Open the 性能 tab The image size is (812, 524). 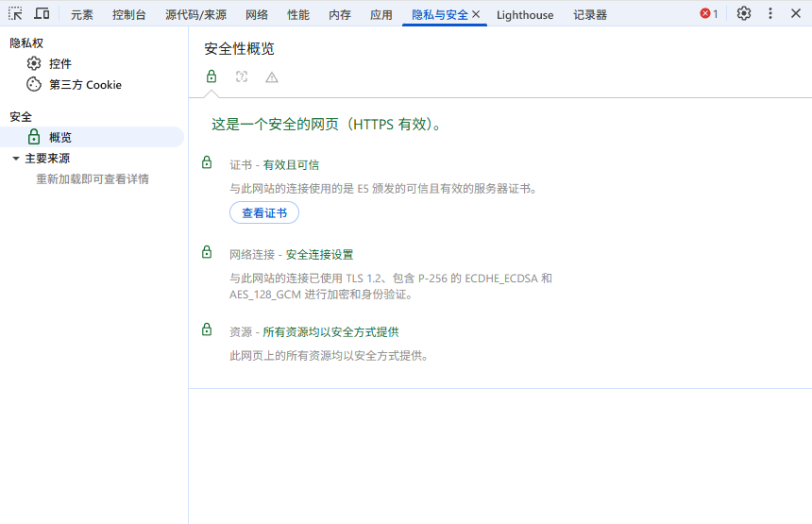click(298, 14)
